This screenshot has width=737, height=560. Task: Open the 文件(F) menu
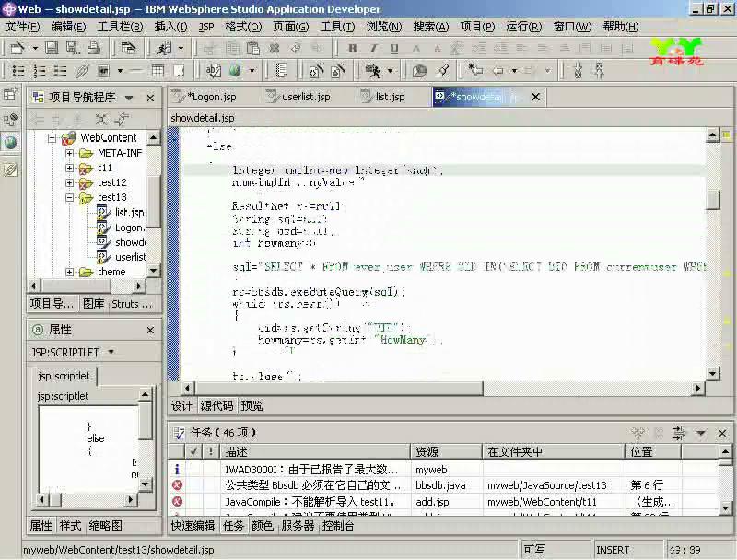click(x=22, y=27)
